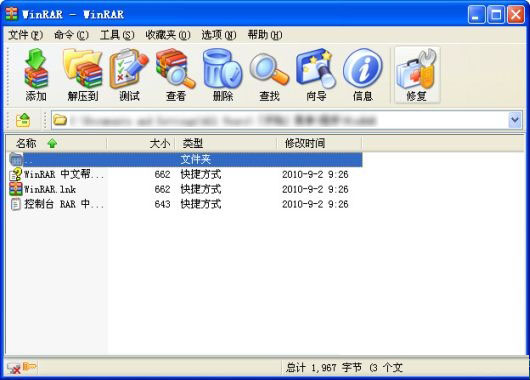Show archive 信息 (Info) icon

(x=362, y=75)
